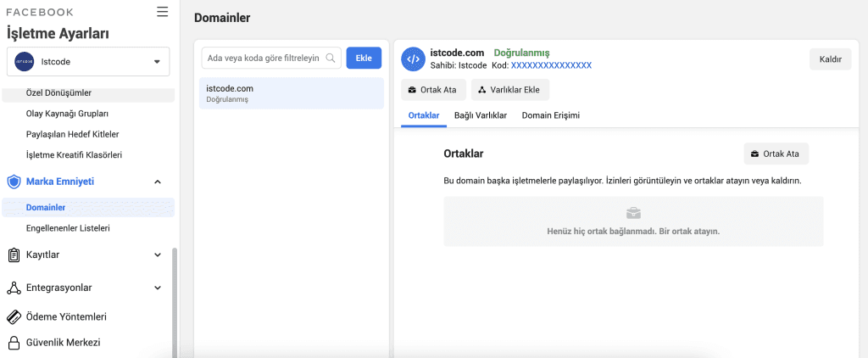Screen dimensions: 868x358
Task: Click the Kaldır button
Action: tap(830, 59)
